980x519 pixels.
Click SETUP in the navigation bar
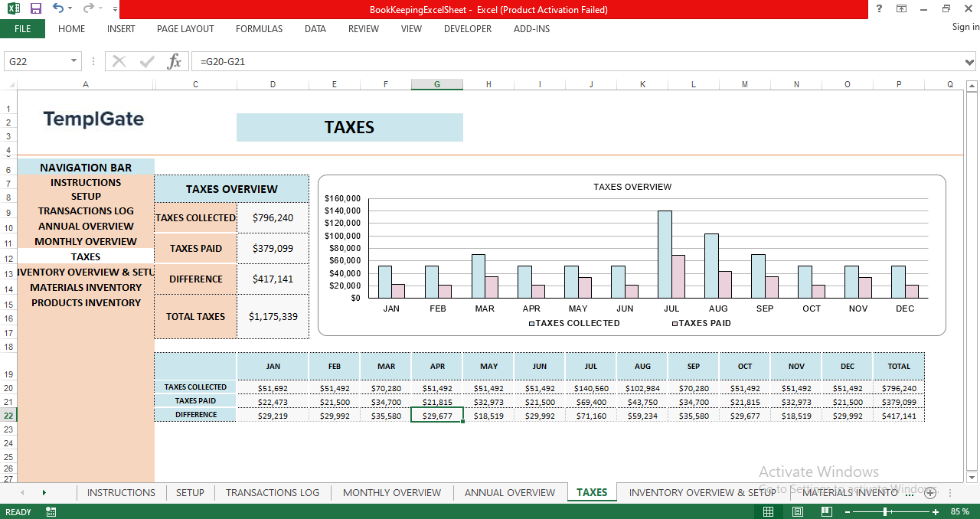point(86,197)
